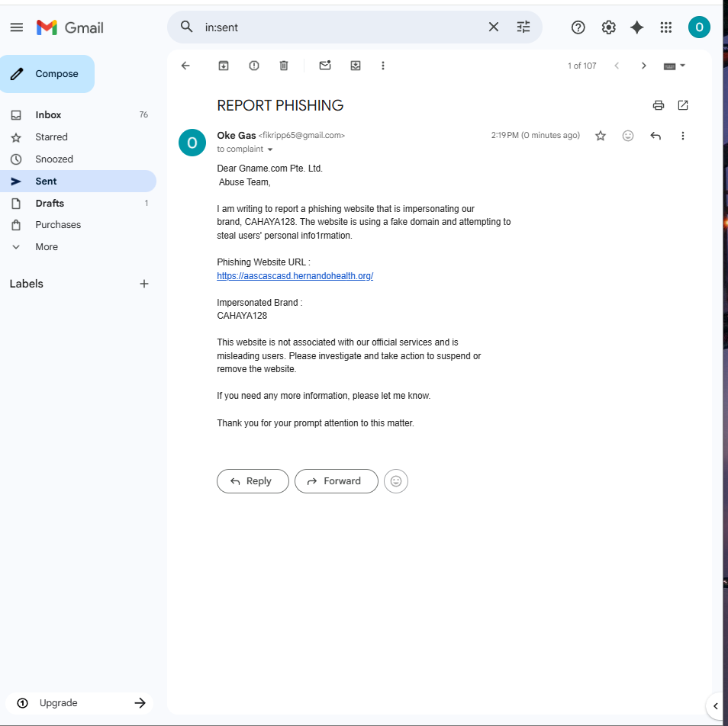This screenshot has width=728, height=726.
Task: Select the Sent folder
Action: tap(78, 181)
